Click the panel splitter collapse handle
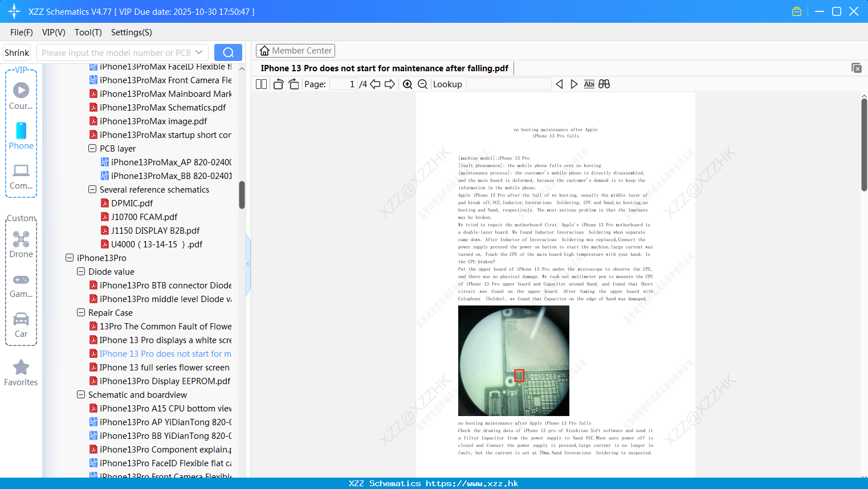This screenshot has width=868, height=489. click(248, 264)
